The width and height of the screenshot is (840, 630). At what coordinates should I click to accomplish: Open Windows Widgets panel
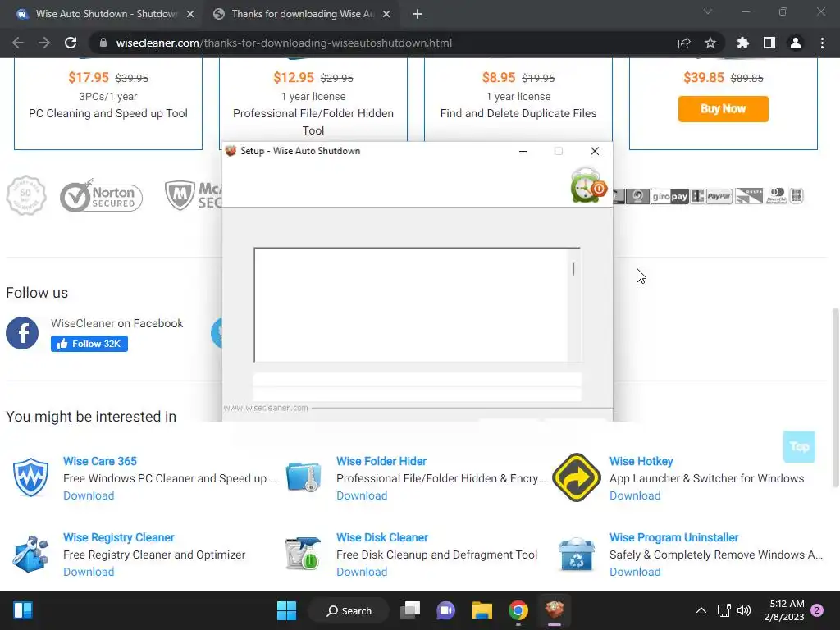(x=22, y=610)
